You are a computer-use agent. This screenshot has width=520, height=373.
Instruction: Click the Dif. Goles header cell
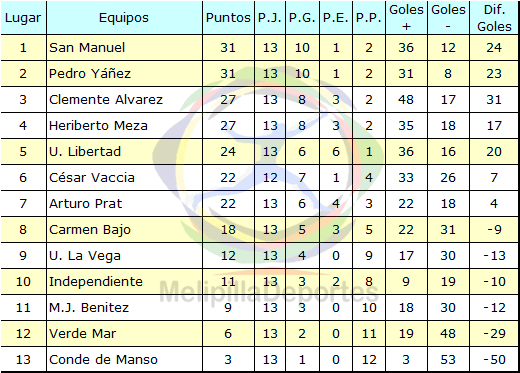click(494, 18)
